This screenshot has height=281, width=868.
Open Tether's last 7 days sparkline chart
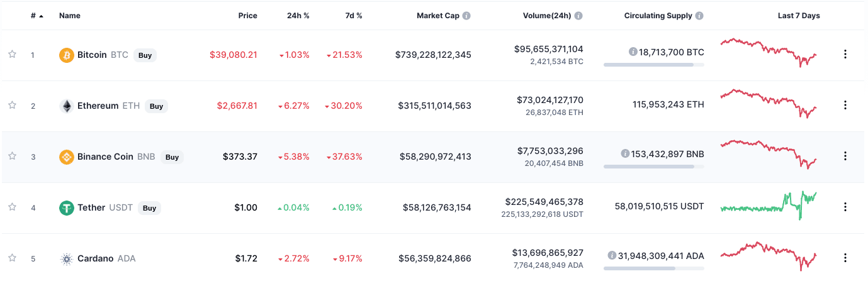[769, 206]
